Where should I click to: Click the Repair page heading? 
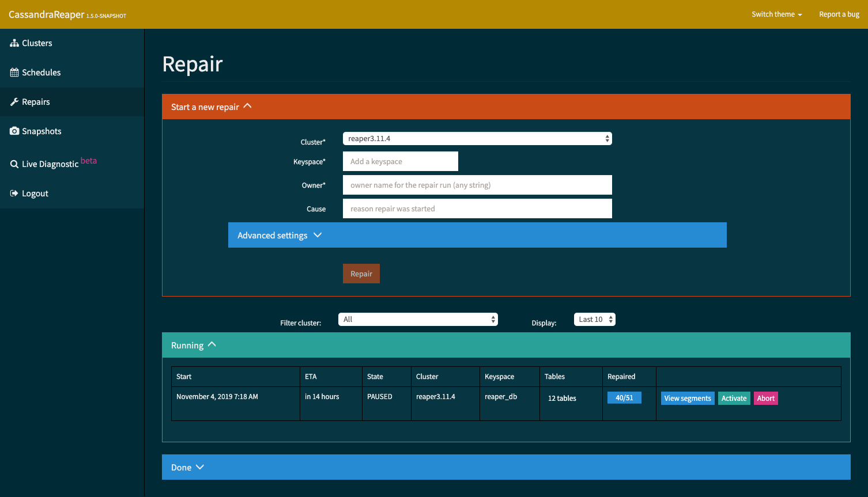coord(193,64)
